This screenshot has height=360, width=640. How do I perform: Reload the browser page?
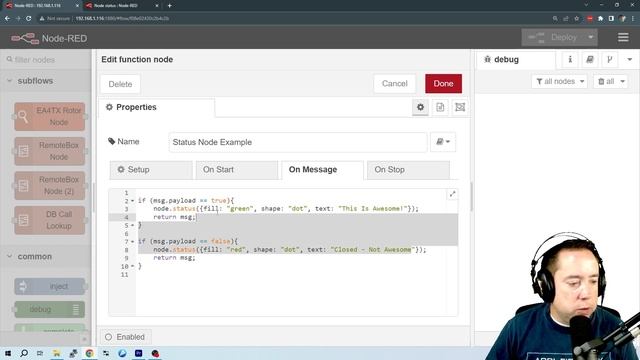pos(29,18)
